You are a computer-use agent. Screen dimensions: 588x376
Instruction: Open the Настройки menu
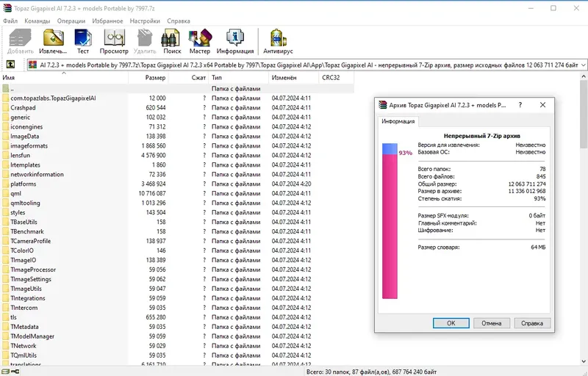pyautogui.click(x=145, y=21)
